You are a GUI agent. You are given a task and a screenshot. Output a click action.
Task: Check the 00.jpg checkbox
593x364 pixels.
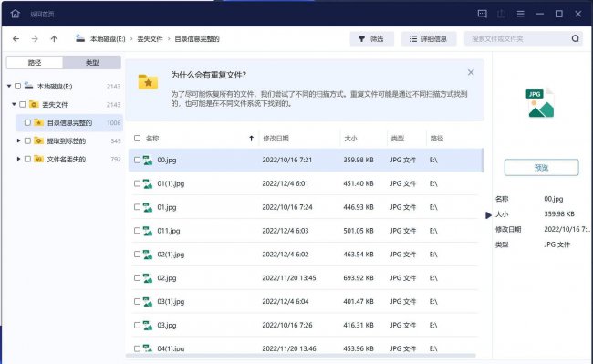click(x=137, y=160)
